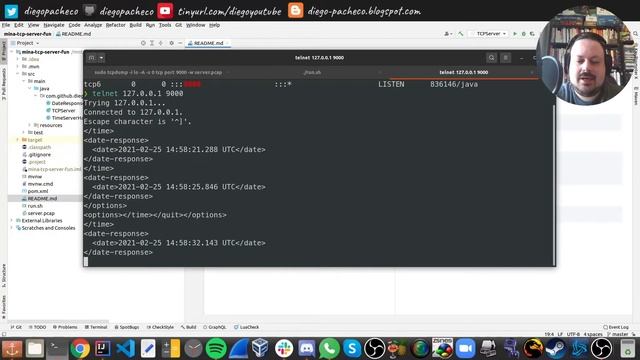Collapse the mina-tcp-server-fun root node
This screenshot has height=360, width=640.
point(12,52)
